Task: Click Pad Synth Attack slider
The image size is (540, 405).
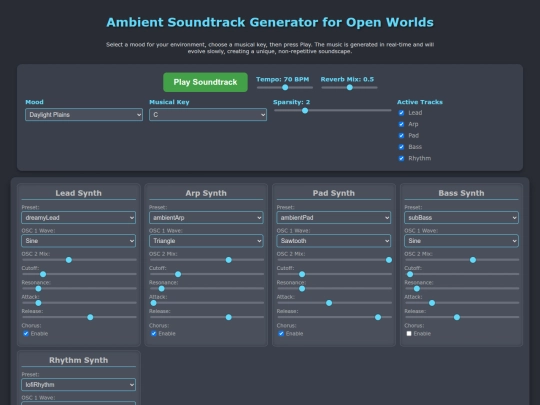Action: click(x=334, y=303)
